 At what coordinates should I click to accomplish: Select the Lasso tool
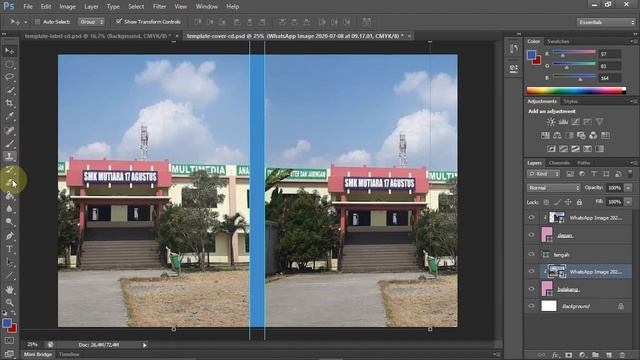(x=9, y=77)
